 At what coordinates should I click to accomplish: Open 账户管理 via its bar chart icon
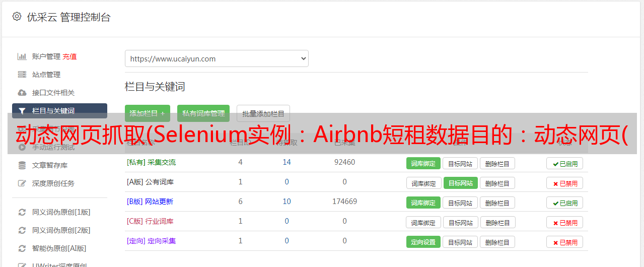(22, 56)
